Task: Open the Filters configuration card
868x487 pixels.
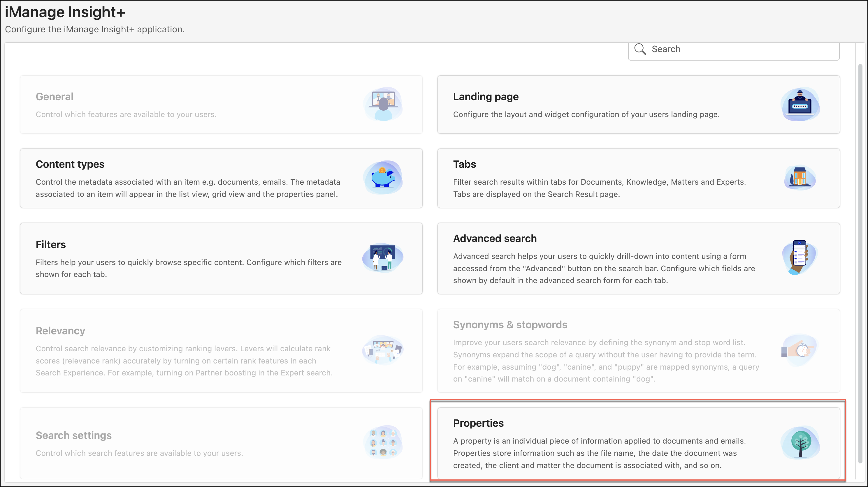Action: (x=50, y=244)
